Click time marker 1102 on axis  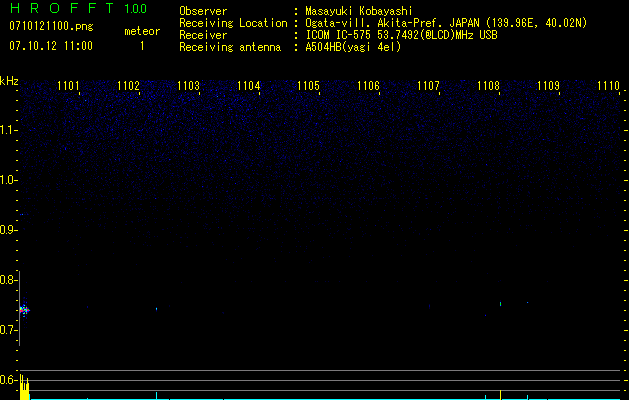coord(128,86)
